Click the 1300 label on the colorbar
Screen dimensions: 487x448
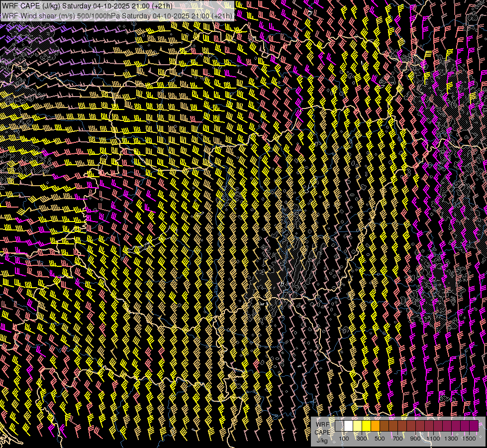pos(451,439)
